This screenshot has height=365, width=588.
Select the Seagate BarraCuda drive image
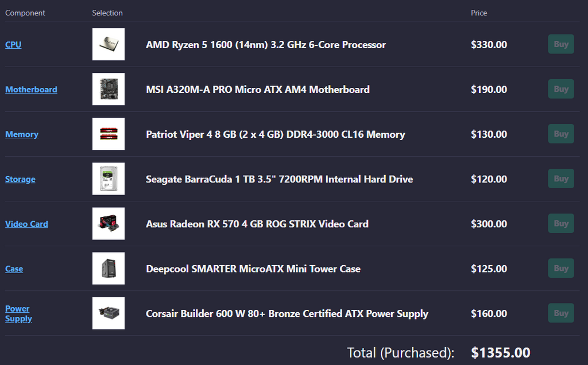(108, 178)
